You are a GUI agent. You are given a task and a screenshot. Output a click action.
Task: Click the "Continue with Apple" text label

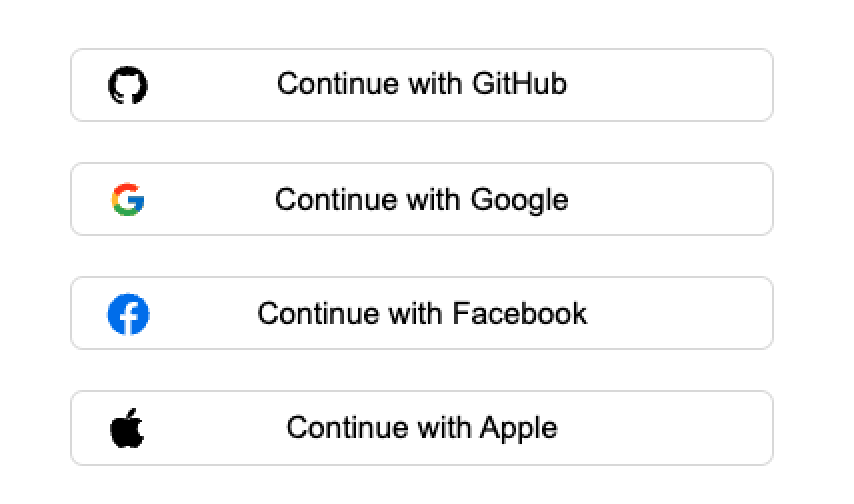pyautogui.click(x=421, y=428)
